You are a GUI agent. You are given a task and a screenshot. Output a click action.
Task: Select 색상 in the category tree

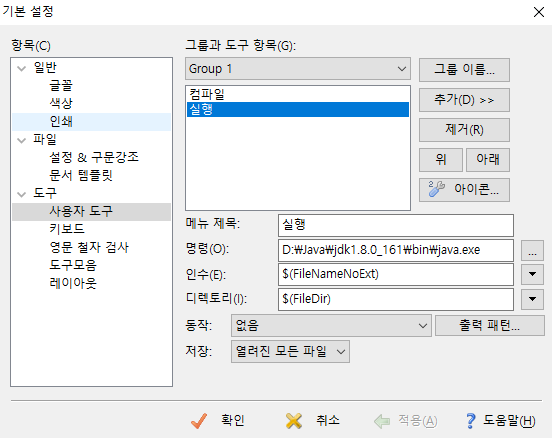(61, 104)
